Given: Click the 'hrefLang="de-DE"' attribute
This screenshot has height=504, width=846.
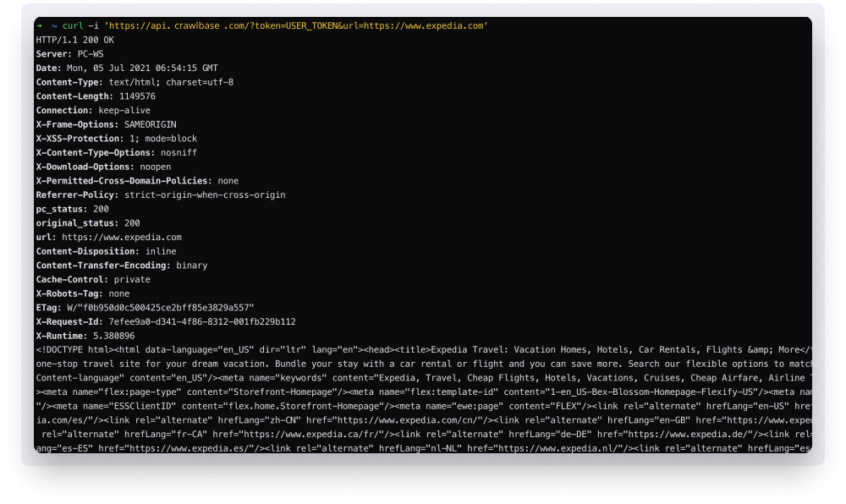Looking at the screenshot, I should click(x=551, y=434).
